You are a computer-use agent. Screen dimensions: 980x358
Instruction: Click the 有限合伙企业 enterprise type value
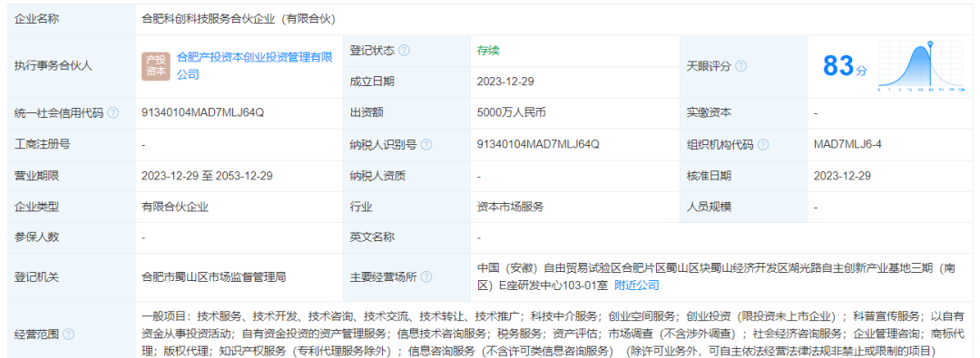point(175,207)
